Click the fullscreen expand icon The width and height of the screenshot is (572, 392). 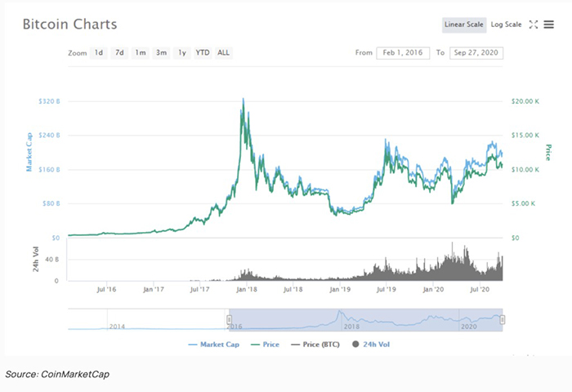(x=534, y=24)
